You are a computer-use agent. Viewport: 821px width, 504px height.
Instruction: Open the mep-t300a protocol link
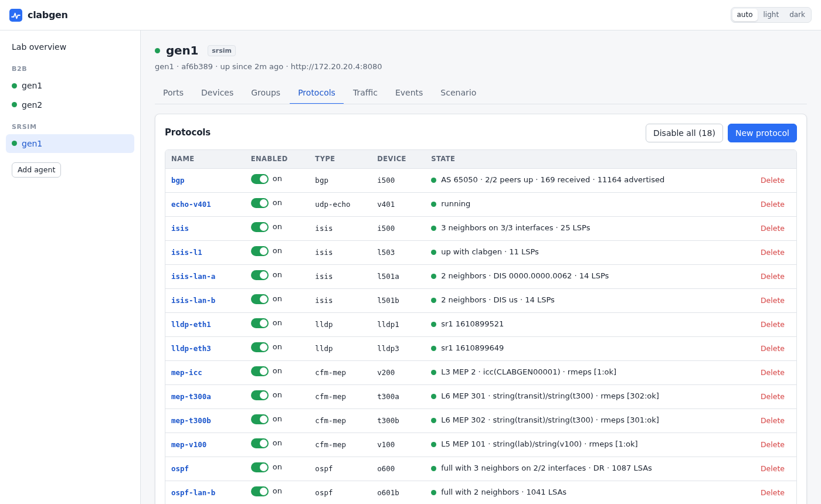tap(191, 397)
